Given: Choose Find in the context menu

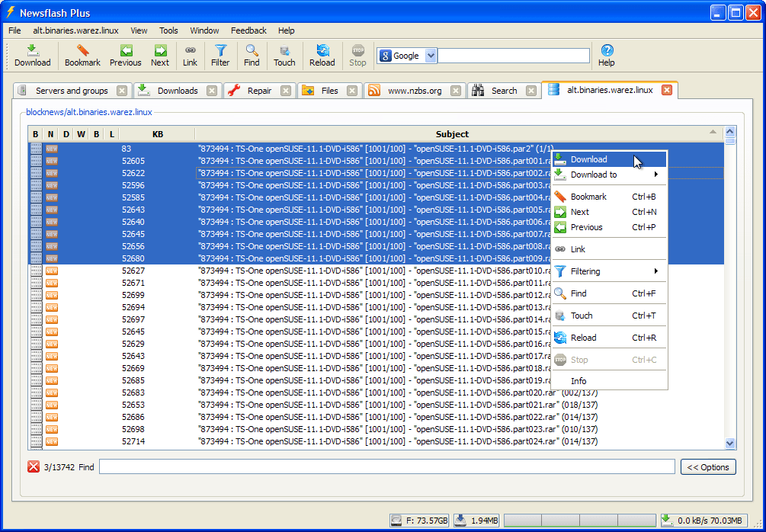Looking at the screenshot, I should [609, 293].
